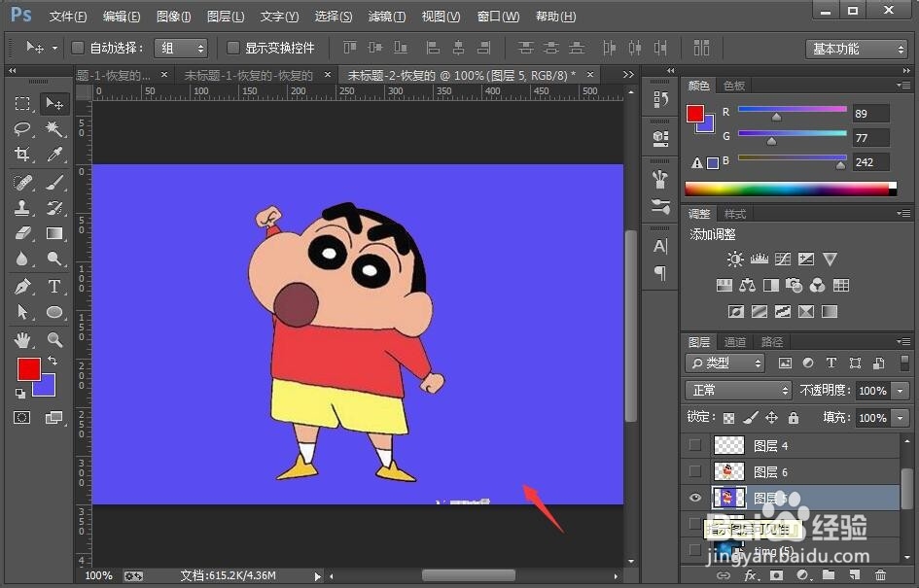The image size is (919, 588).
Task: Add Levels adjustment
Action: click(759, 259)
